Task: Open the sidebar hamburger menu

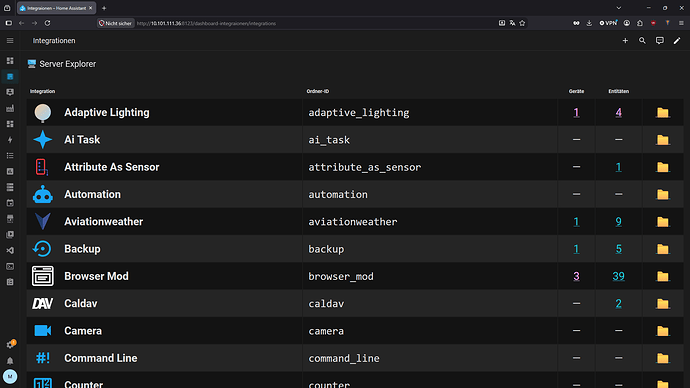Action: pyautogui.click(x=10, y=40)
